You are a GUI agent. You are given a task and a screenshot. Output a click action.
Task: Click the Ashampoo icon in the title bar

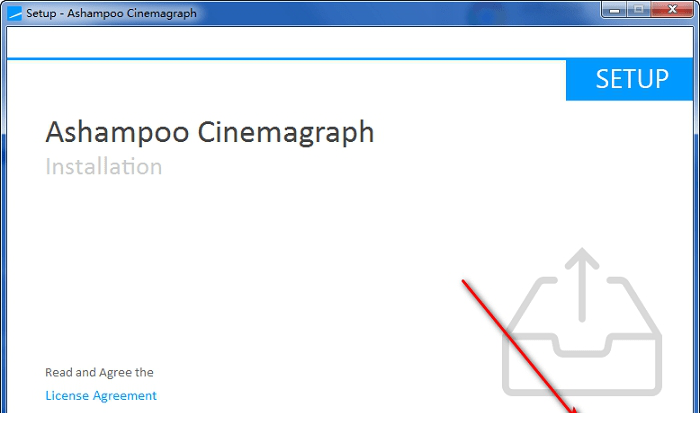[14, 13]
